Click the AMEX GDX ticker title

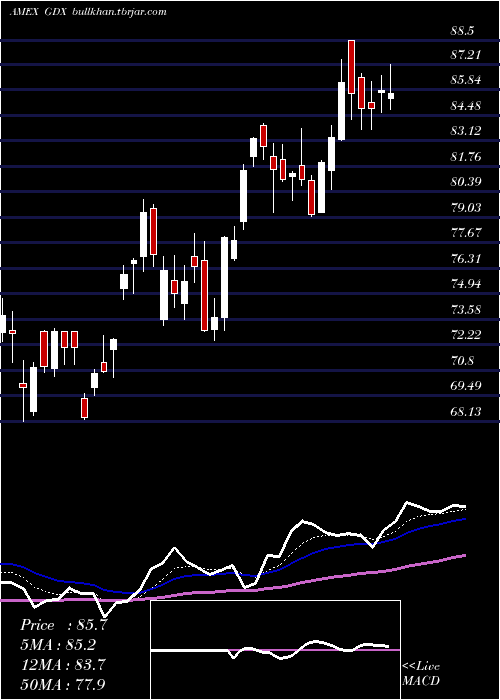(38, 12)
